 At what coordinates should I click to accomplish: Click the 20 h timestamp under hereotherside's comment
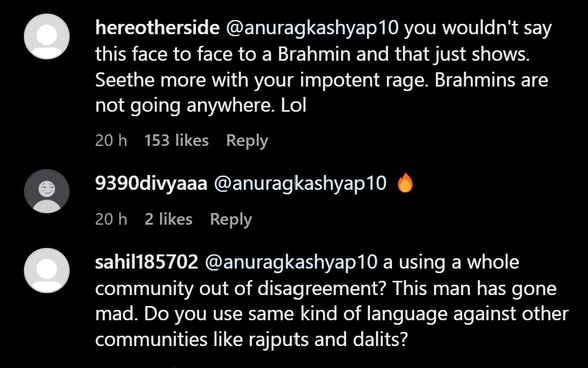111,141
